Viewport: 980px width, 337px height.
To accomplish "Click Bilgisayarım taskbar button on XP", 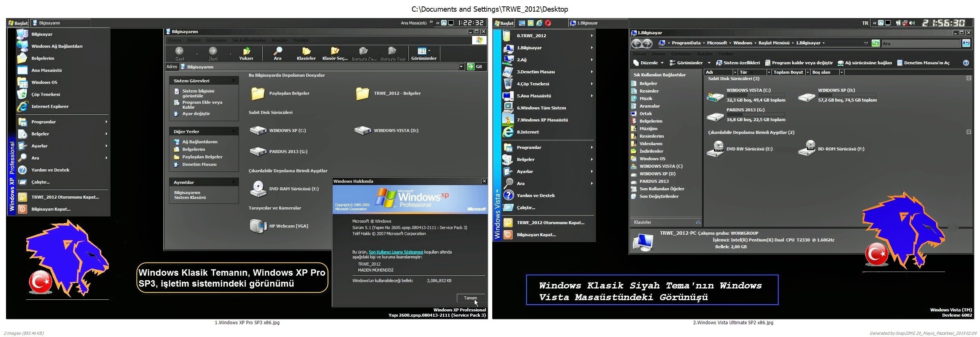I will [61, 23].
